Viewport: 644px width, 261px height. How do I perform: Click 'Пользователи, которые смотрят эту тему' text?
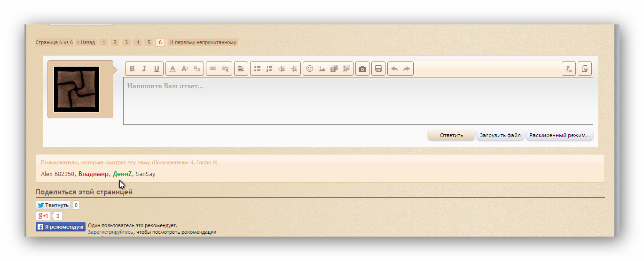(95, 162)
